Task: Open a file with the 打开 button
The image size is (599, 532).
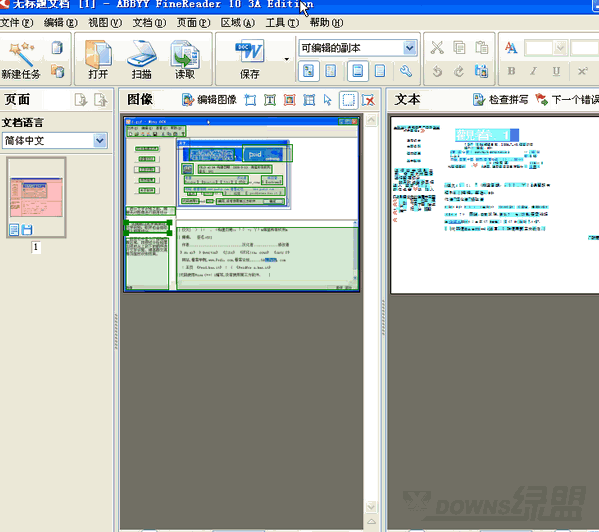Action: click(98, 60)
